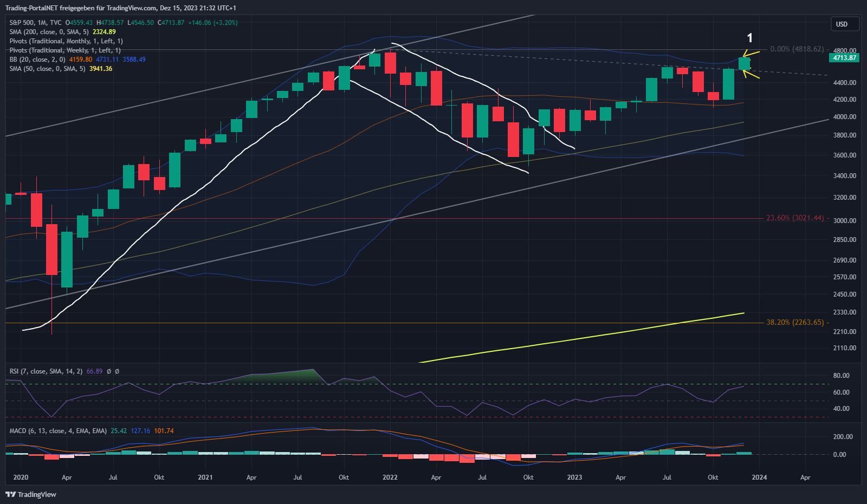The image size is (867, 504).
Task: Click the MACD indicator legend label
Action: click(x=58, y=431)
